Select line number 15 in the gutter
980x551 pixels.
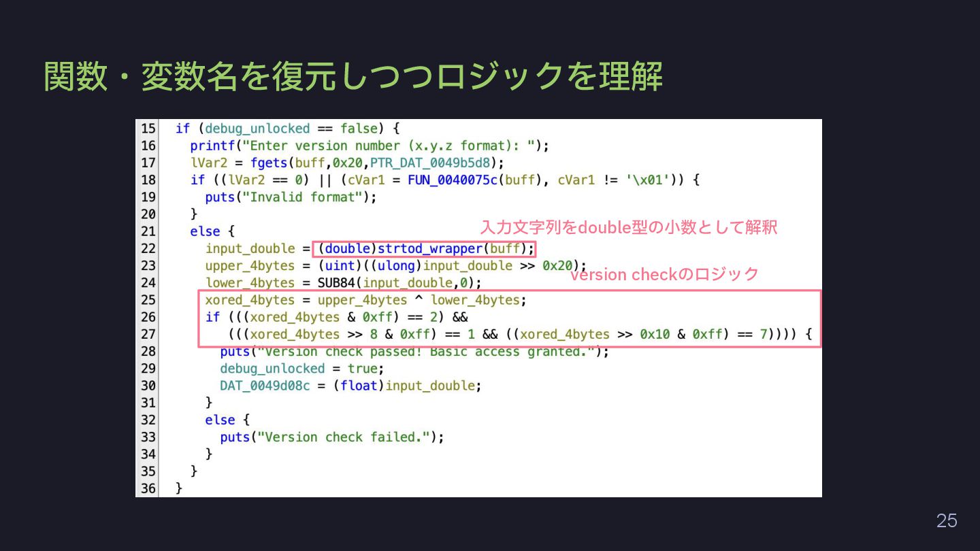click(148, 129)
